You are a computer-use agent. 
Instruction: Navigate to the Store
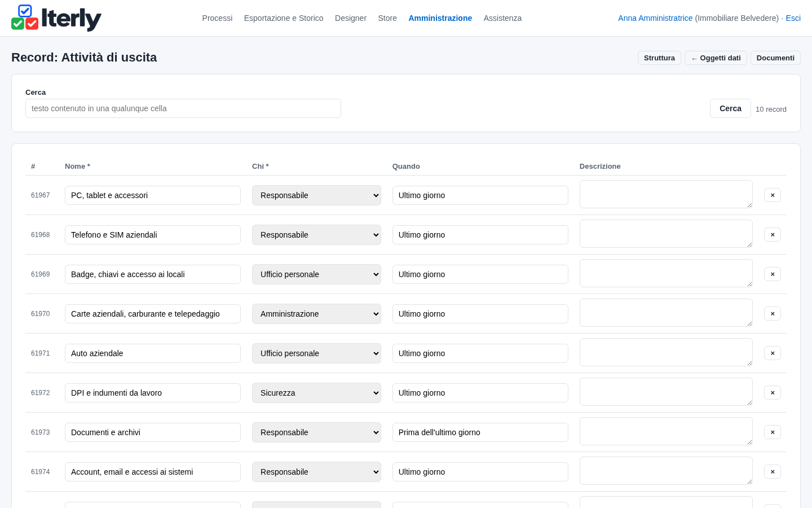[x=387, y=18]
